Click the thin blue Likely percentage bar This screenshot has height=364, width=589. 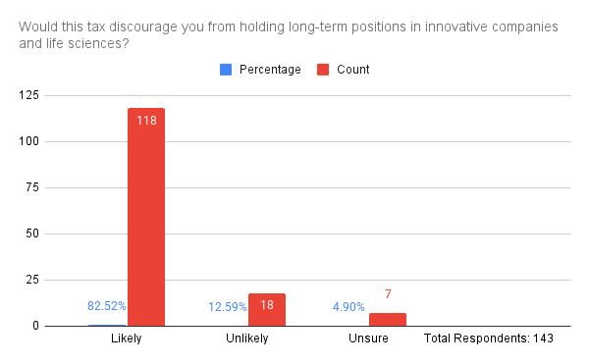pyautogui.click(x=107, y=326)
